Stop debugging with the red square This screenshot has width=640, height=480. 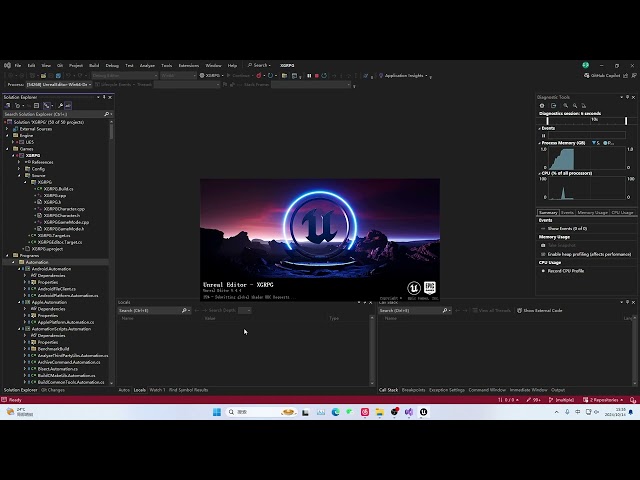(x=317, y=76)
